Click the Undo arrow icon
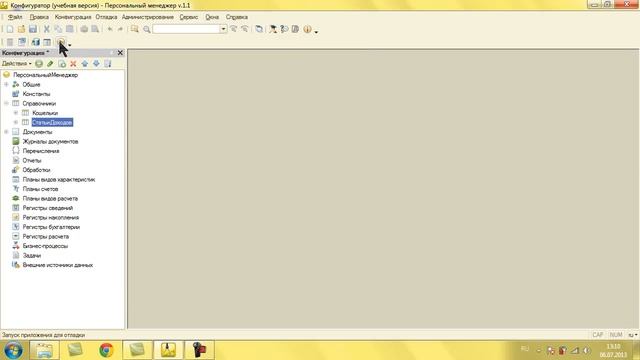 110,29
